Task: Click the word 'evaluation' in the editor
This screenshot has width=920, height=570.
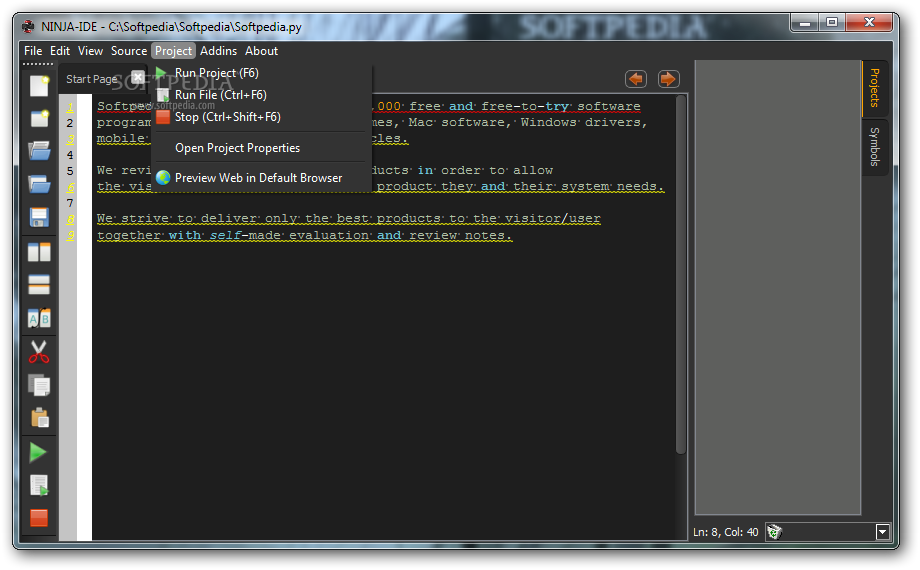Action: click(x=329, y=235)
